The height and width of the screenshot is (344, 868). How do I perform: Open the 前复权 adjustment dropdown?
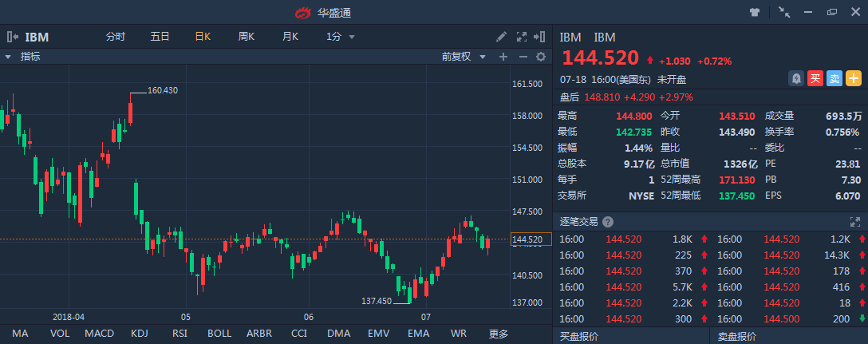coord(461,57)
